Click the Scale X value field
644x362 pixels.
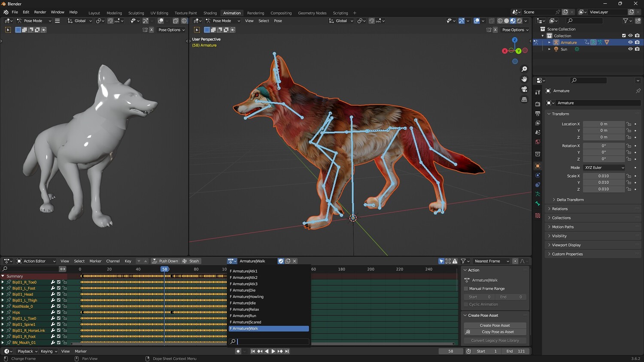pyautogui.click(x=604, y=176)
